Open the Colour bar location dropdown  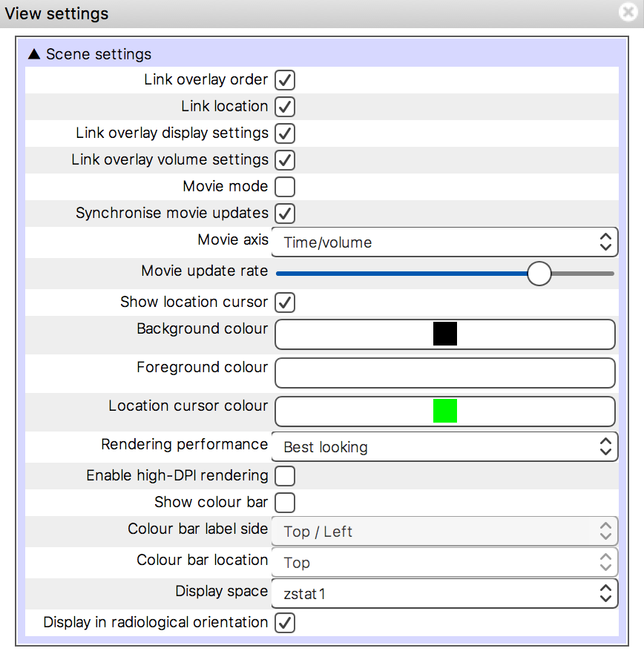pos(444,562)
